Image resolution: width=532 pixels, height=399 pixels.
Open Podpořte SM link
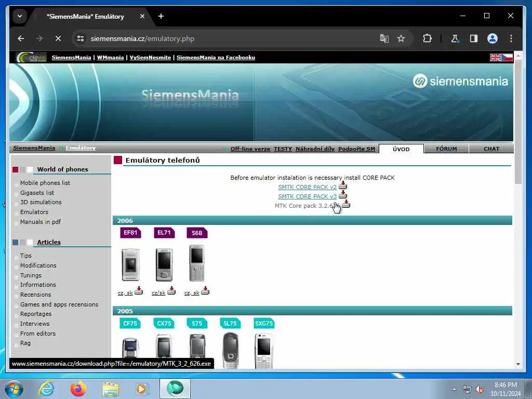356,149
